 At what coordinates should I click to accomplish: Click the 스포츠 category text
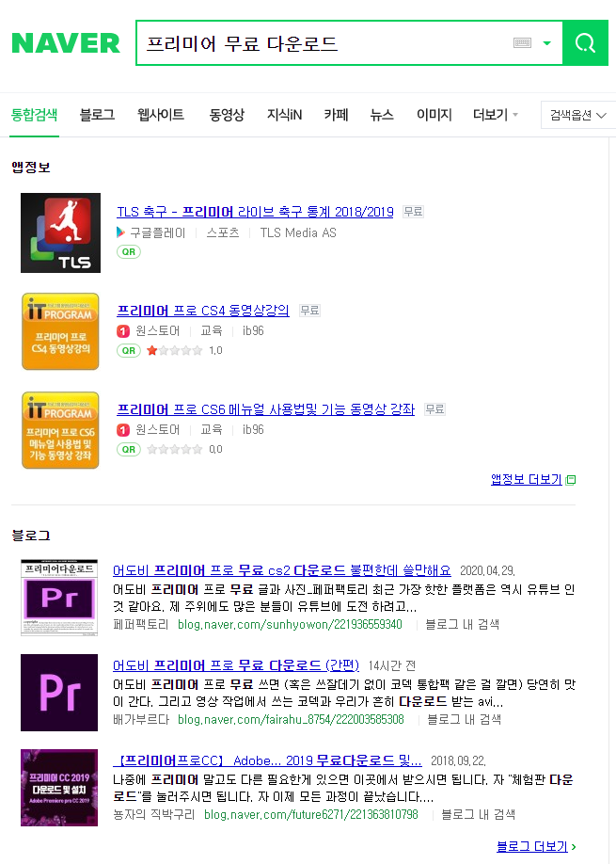coord(223,232)
